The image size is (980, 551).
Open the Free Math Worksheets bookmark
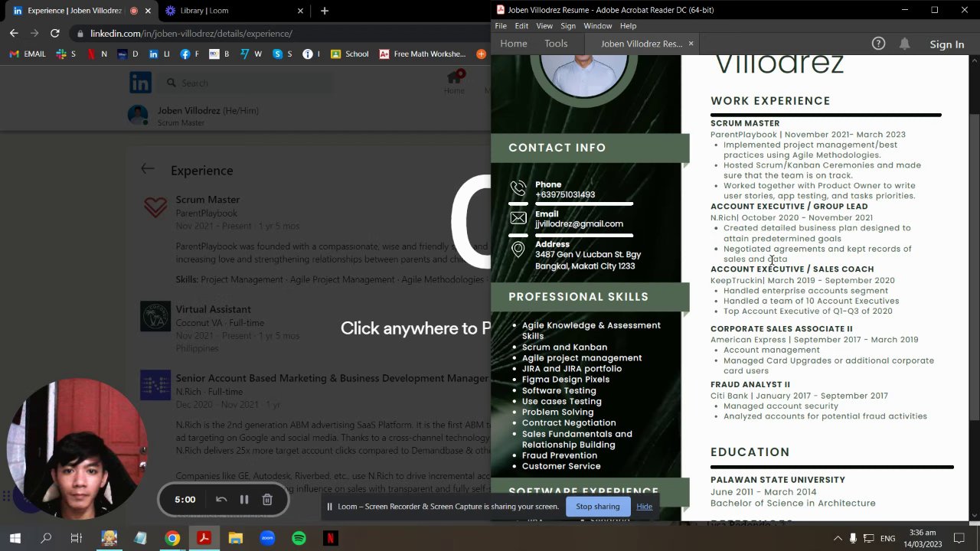tap(422, 54)
